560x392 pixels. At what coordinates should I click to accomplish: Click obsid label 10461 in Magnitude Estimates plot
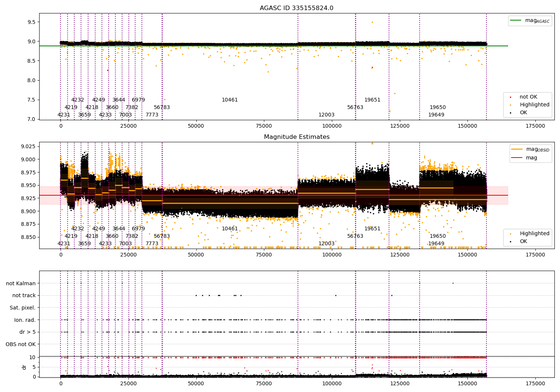point(230,229)
